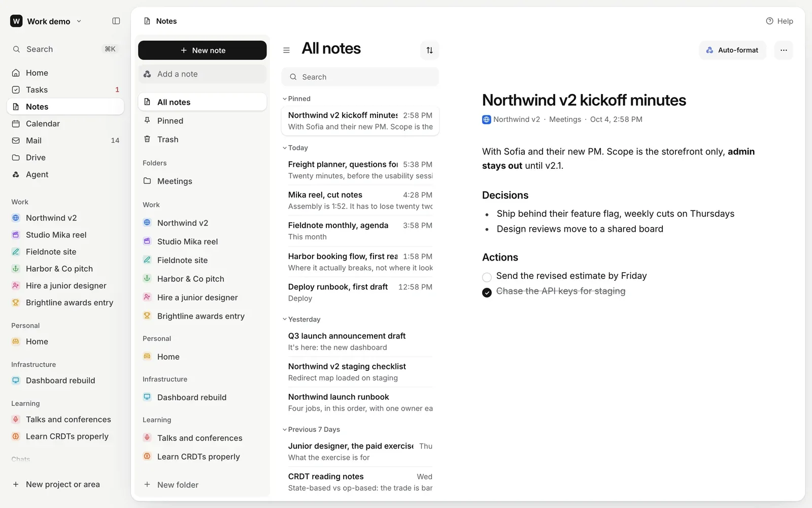Open the Work demo workspace dropdown
The height and width of the screenshot is (508, 812).
(46, 21)
